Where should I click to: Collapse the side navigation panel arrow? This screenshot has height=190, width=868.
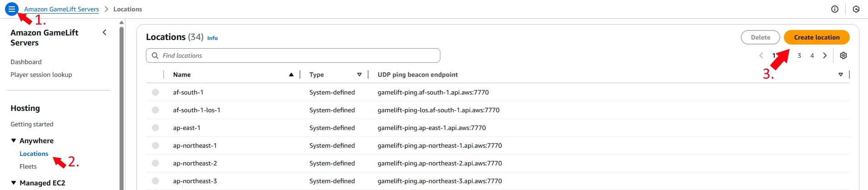[x=105, y=32]
